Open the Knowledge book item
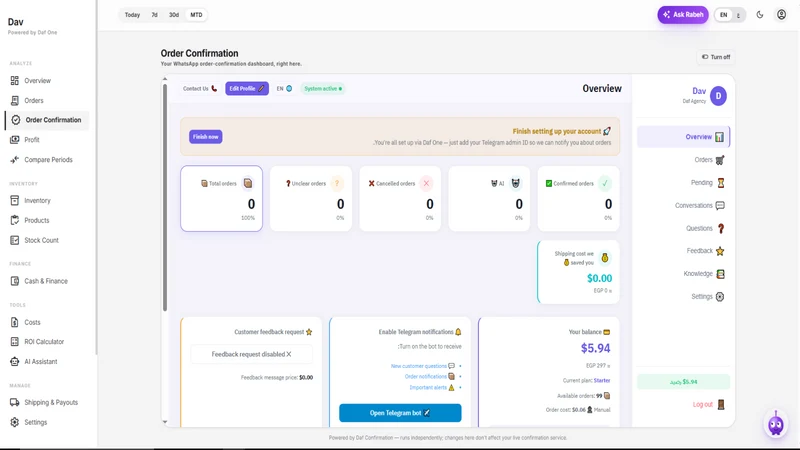800x450 pixels. click(704, 273)
